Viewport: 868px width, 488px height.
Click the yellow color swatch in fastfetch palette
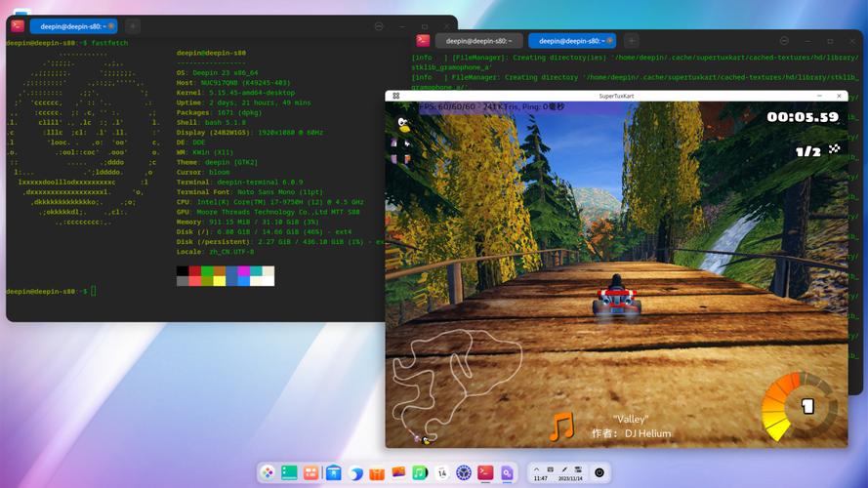coord(220,280)
